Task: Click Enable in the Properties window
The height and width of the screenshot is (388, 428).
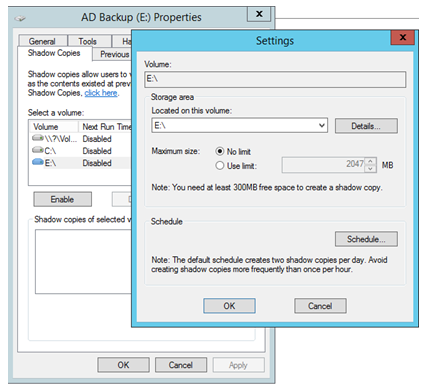Action: point(62,199)
